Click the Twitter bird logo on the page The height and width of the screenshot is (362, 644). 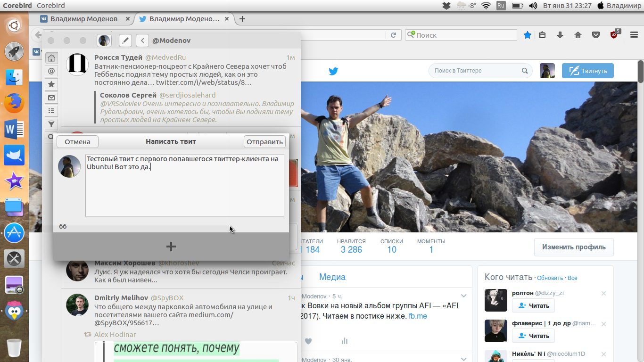point(333,71)
